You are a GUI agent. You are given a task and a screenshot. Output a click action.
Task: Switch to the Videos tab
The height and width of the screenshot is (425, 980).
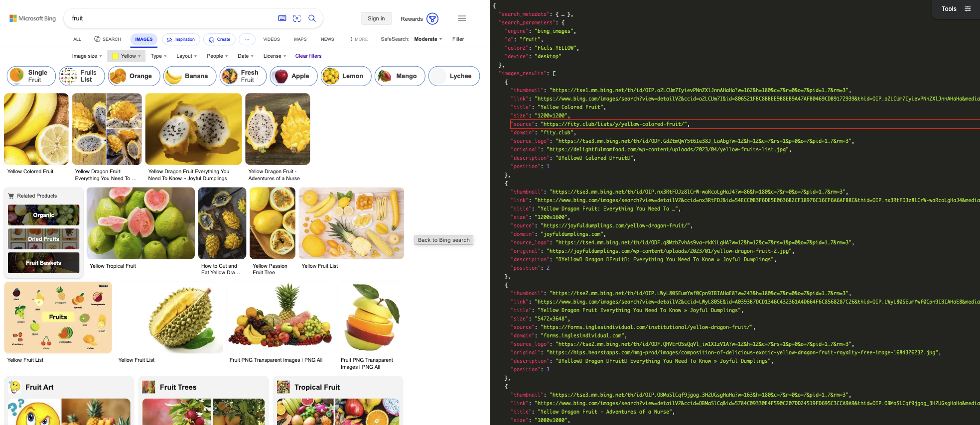point(272,39)
